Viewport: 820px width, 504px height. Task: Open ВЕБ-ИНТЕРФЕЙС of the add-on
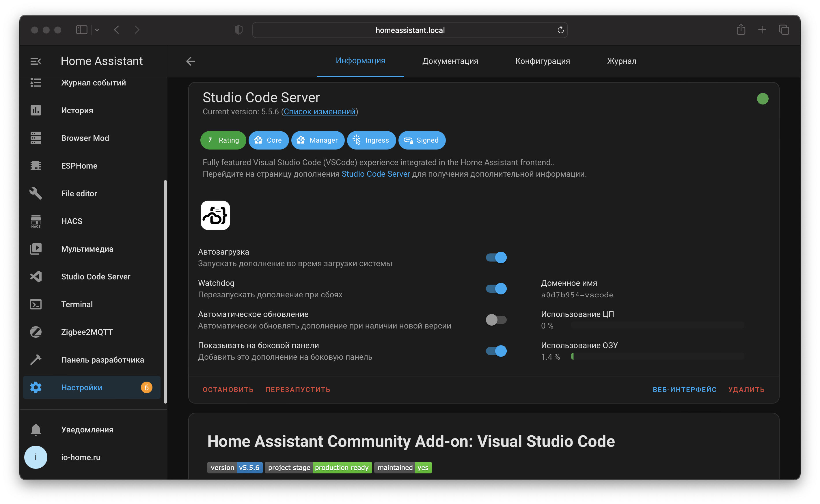tap(684, 389)
